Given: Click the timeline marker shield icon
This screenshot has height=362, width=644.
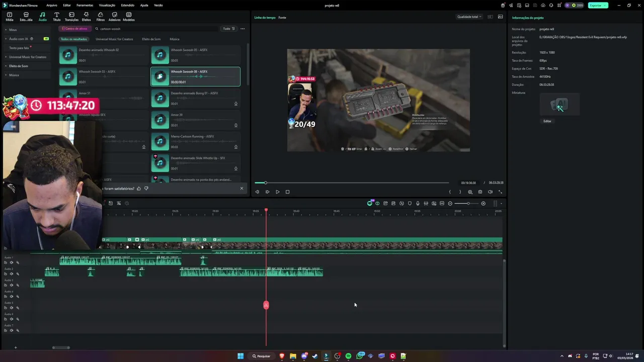Looking at the screenshot, I should pos(410,204).
